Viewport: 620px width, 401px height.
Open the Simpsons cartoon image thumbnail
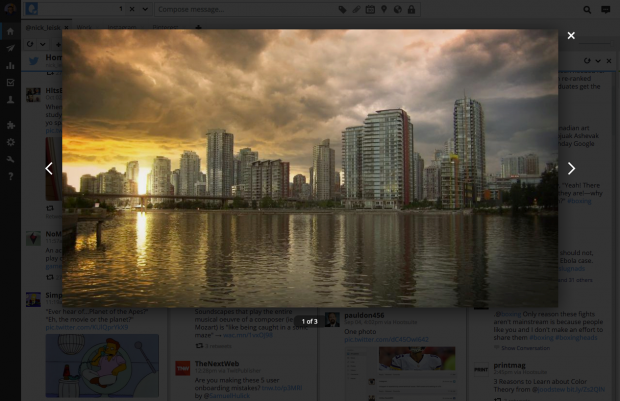[x=102, y=366]
